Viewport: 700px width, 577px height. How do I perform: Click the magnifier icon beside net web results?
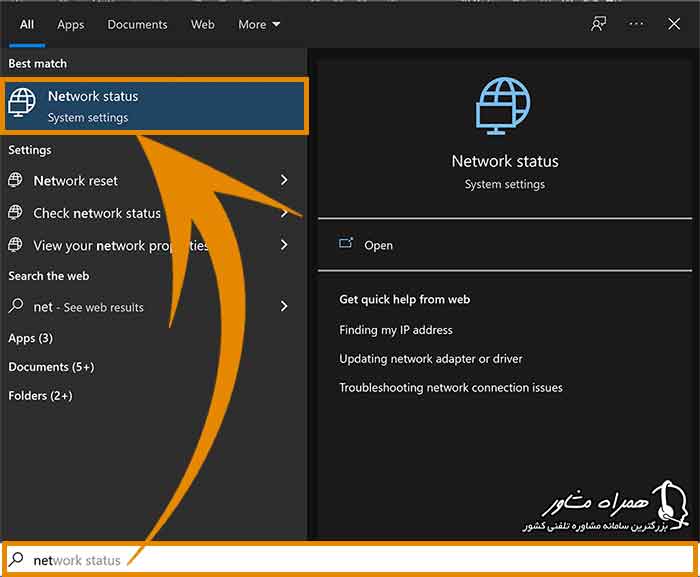[16, 306]
